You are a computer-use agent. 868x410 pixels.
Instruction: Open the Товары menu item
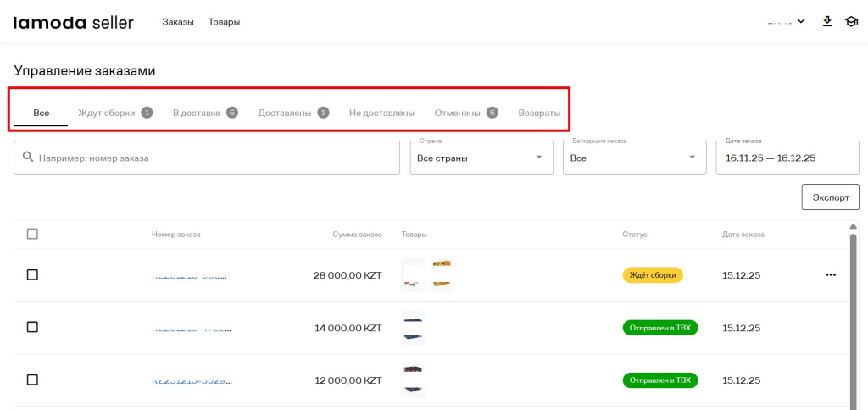pos(224,22)
